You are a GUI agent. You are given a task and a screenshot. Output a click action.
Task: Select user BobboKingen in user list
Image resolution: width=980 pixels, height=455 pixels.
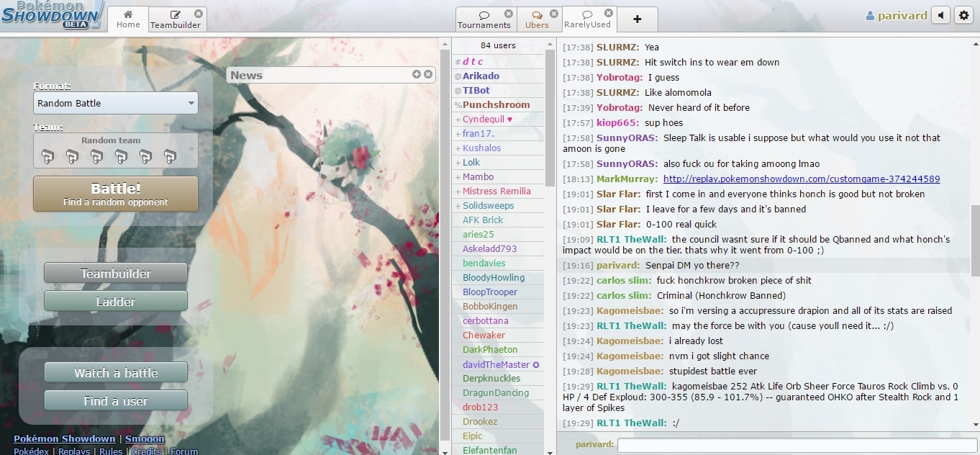click(x=498, y=306)
